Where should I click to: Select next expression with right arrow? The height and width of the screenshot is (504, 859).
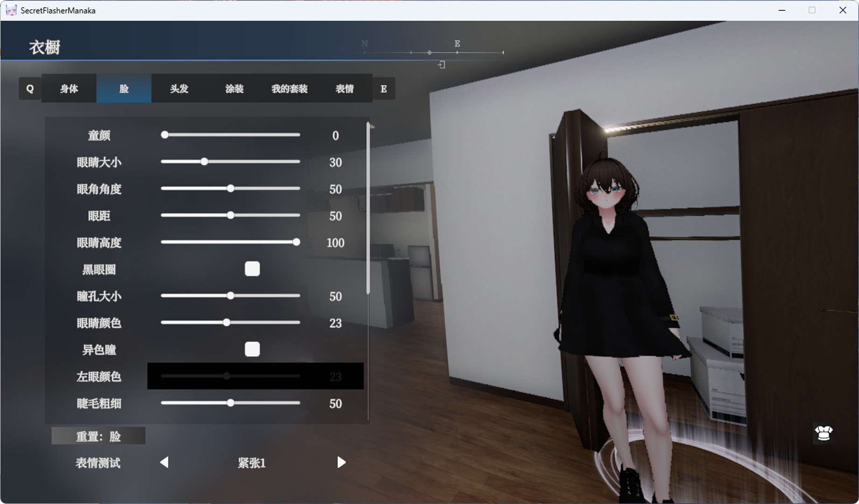pyautogui.click(x=341, y=462)
